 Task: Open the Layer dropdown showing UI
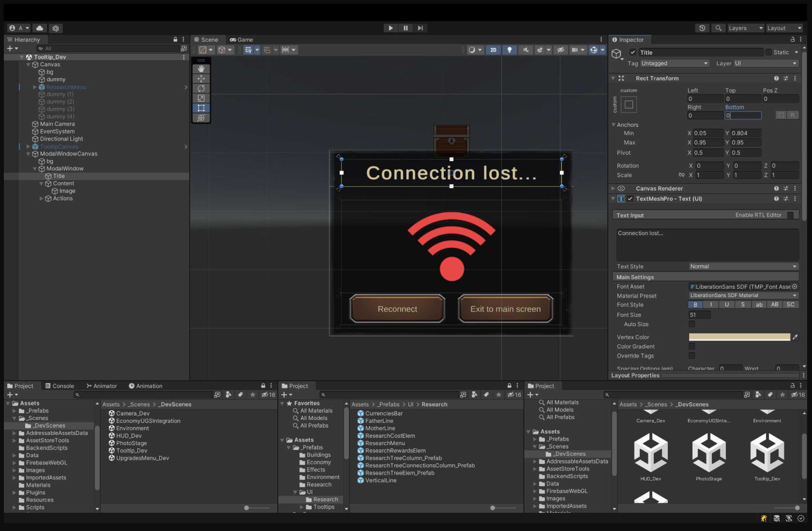click(765, 64)
